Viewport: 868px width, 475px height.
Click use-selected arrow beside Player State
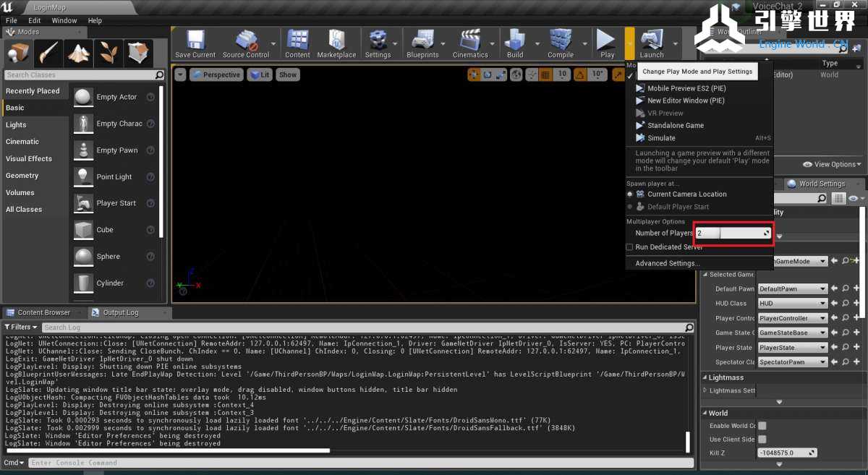(x=834, y=348)
